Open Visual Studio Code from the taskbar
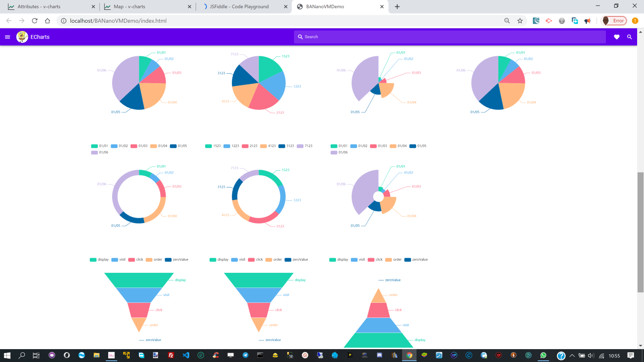The width and height of the screenshot is (644, 362). pos(186,356)
